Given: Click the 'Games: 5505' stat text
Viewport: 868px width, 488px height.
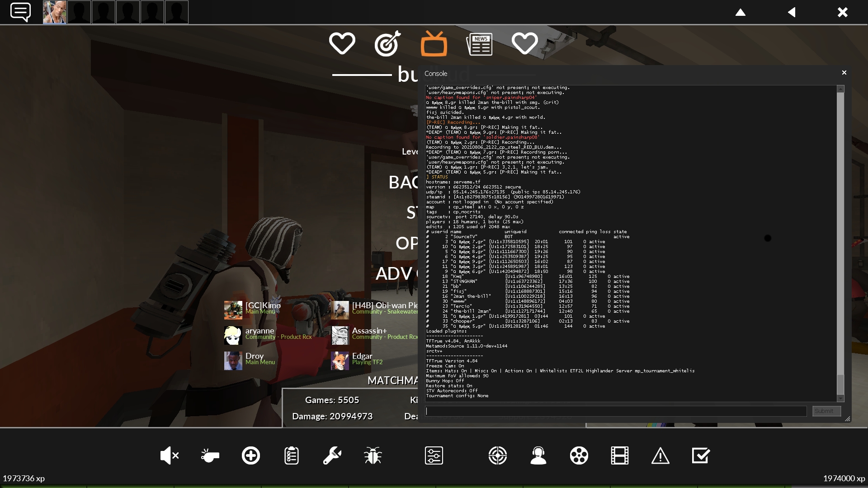Looking at the screenshot, I should (332, 400).
